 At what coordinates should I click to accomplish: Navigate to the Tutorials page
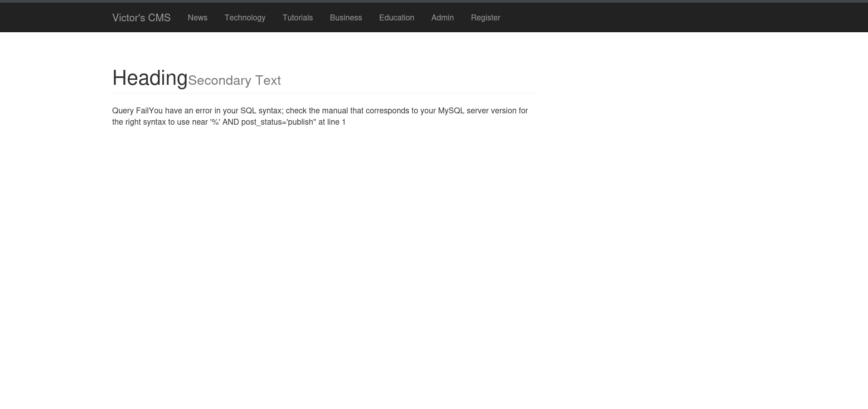297,18
